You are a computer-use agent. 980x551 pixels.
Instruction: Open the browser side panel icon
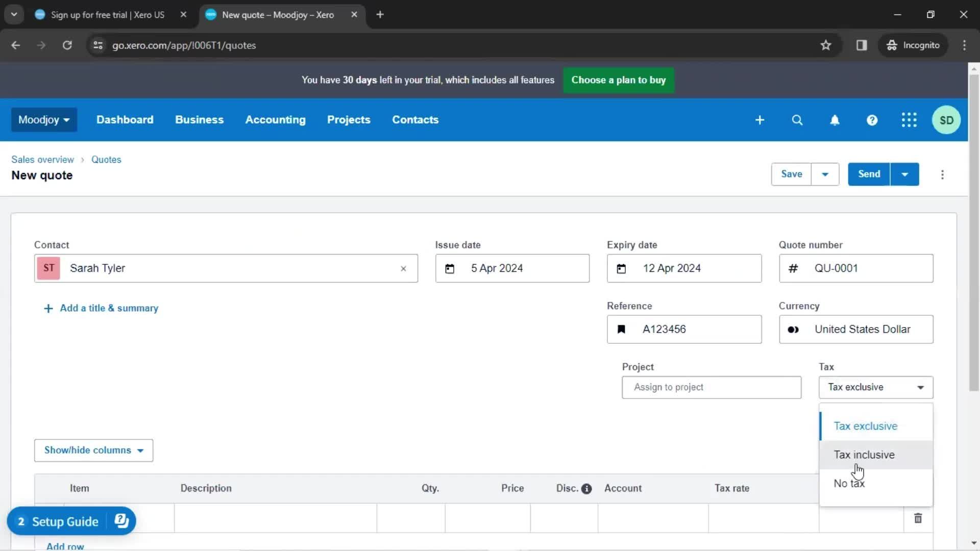coord(862,45)
